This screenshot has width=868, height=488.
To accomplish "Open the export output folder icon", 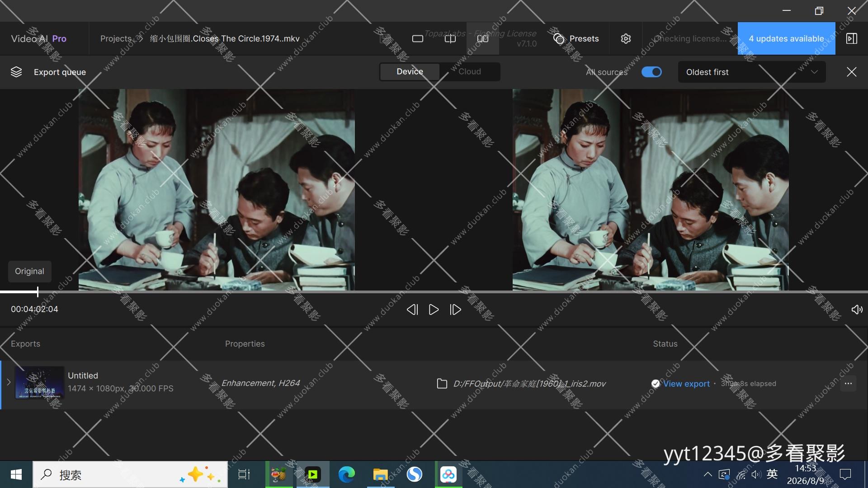I will point(442,384).
